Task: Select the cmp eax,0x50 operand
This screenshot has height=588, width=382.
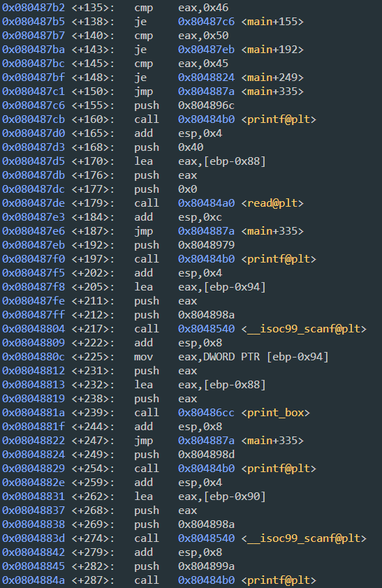Action: point(203,36)
